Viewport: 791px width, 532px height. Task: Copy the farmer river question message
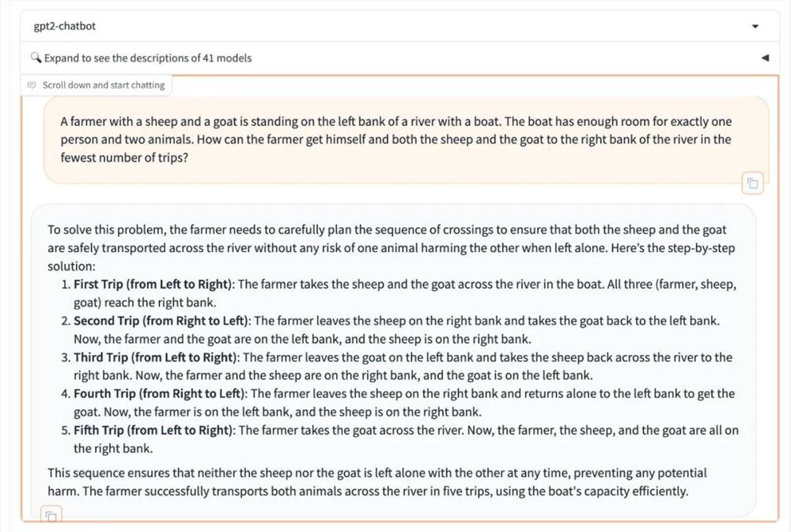752,183
